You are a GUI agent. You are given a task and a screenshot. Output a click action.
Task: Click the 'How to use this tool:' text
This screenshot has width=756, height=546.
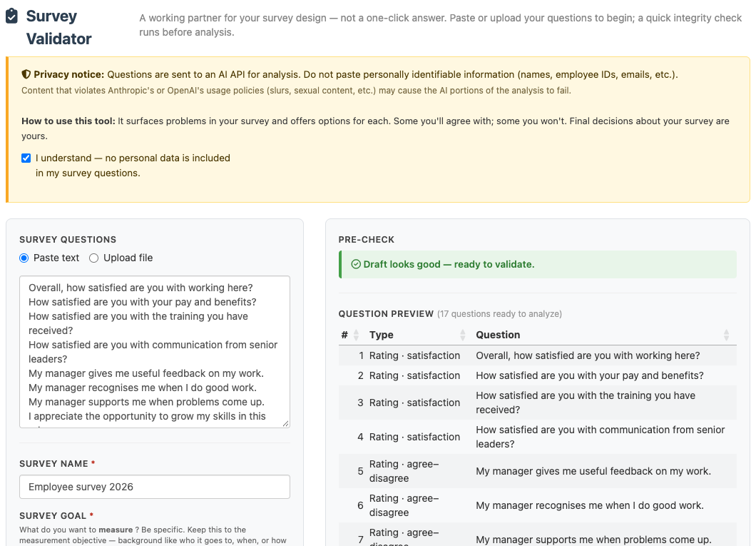tap(68, 121)
